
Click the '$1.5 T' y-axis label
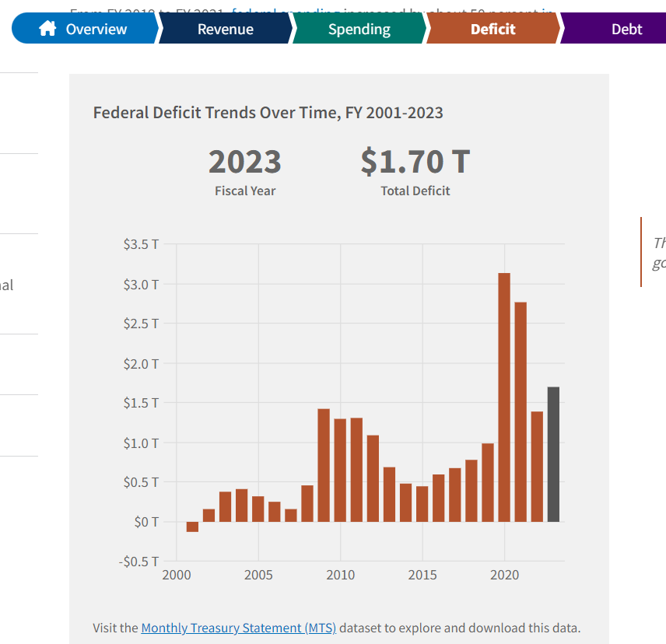[x=141, y=403]
